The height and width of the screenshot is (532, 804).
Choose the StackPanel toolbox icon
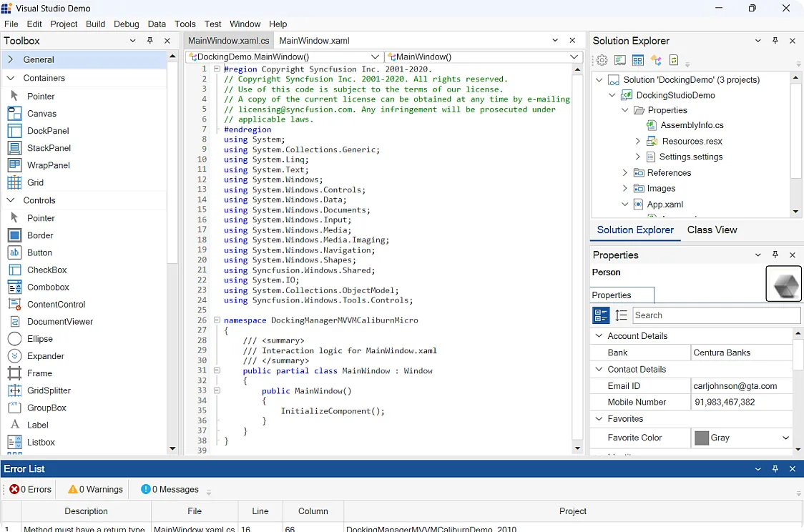(x=14, y=147)
